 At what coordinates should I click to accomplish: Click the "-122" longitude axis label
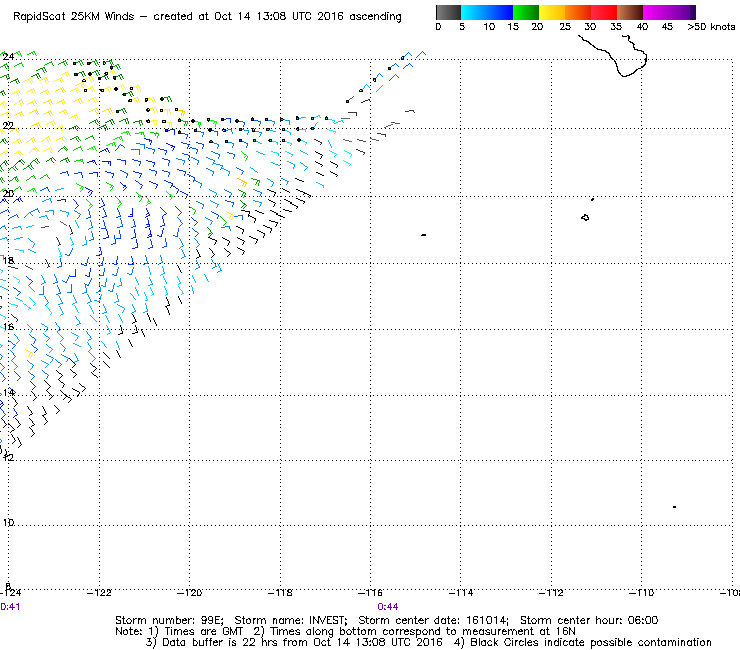click(x=100, y=593)
